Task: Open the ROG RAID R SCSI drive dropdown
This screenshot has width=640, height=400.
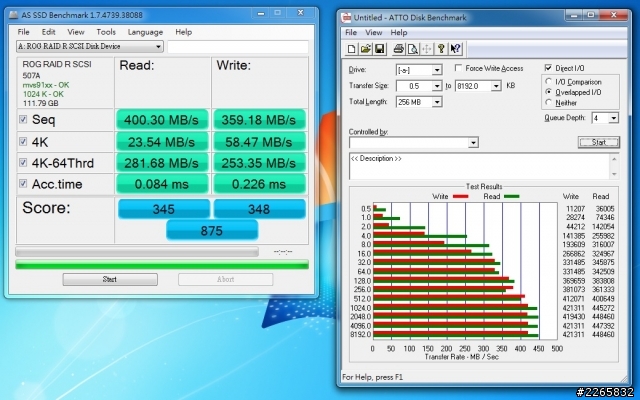Action: coord(90,47)
